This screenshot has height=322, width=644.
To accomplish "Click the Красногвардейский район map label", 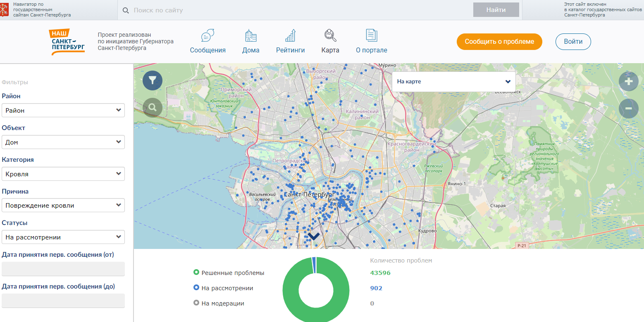I will click(412, 147).
